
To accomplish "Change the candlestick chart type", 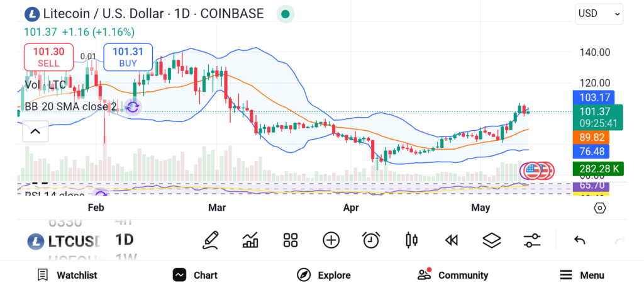I will click(x=412, y=240).
